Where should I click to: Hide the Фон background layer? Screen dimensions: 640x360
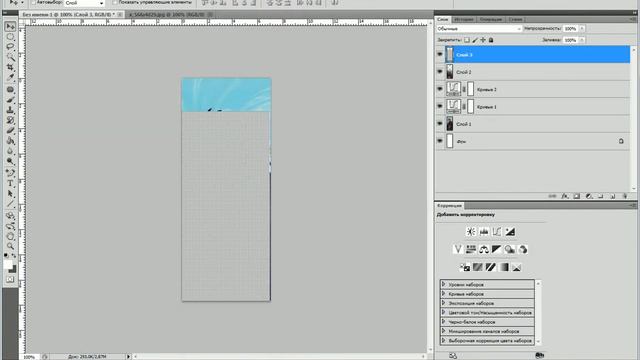440,141
